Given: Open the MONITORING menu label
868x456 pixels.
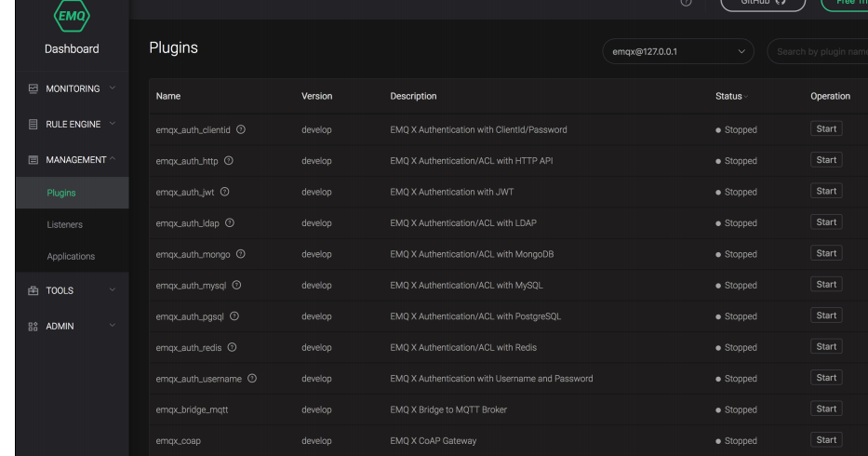Looking at the screenshot, I should [73, 88].
